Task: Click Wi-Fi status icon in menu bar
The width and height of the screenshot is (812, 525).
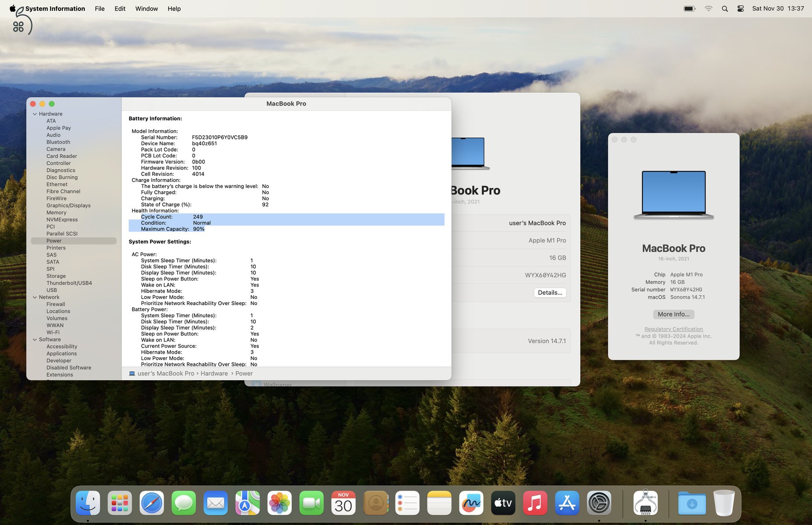Action: tap(708, 9)
